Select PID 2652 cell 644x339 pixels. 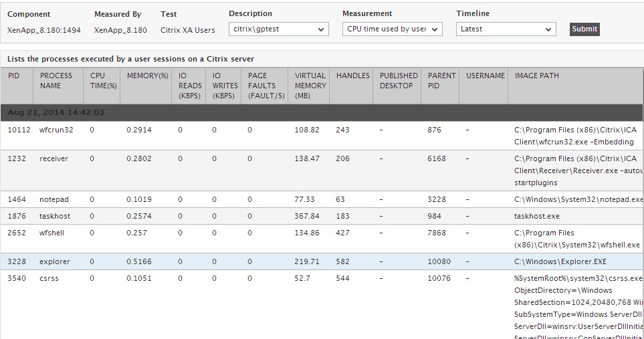point(17,233)
